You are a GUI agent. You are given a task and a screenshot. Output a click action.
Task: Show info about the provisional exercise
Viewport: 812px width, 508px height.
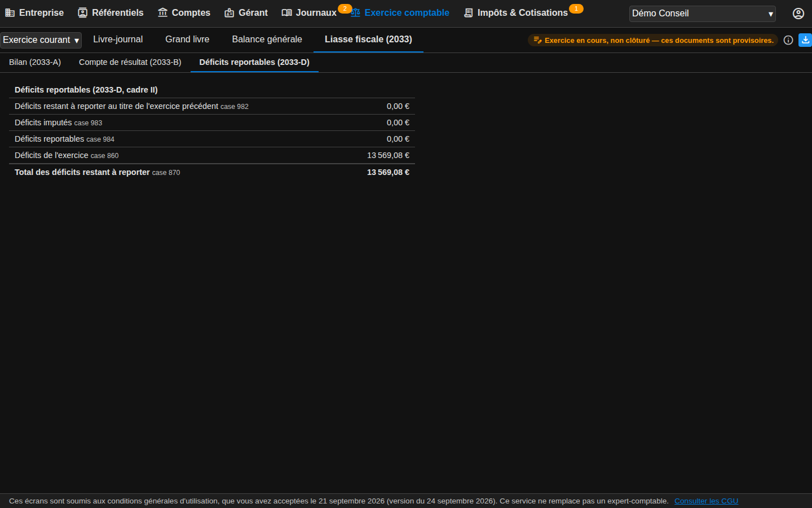pyautogui.click(x=788, y=40)
